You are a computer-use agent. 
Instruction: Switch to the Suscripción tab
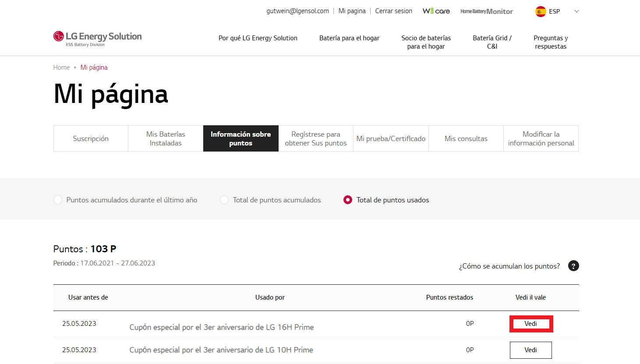(x=91, y=138)
